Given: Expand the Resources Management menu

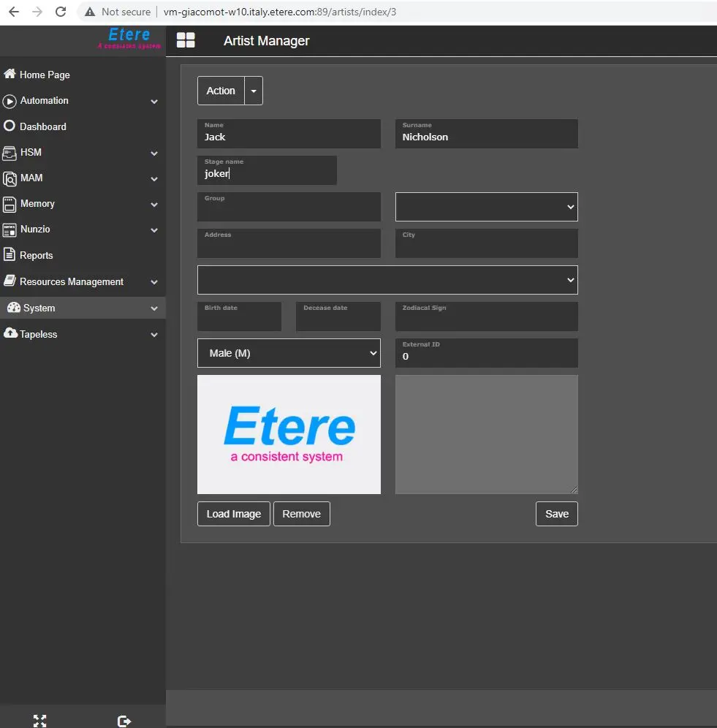Looking at the screenshot, I should pyautogui.click(x=153, y=282).
